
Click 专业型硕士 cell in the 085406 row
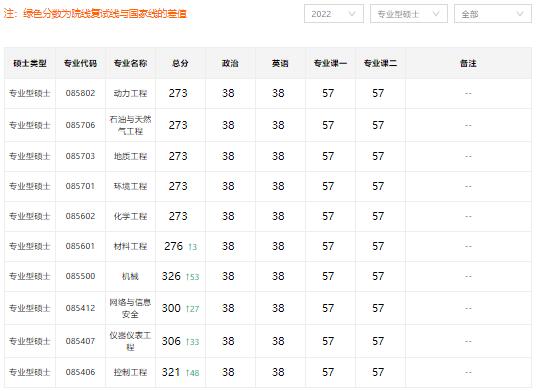click(x=30, y=372)
